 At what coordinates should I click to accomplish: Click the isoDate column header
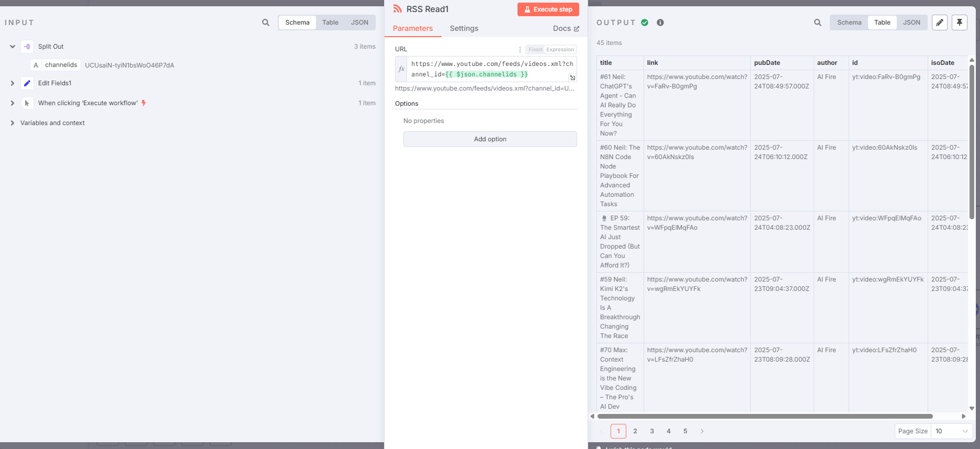pyautogui.click(x=948, y=63)
